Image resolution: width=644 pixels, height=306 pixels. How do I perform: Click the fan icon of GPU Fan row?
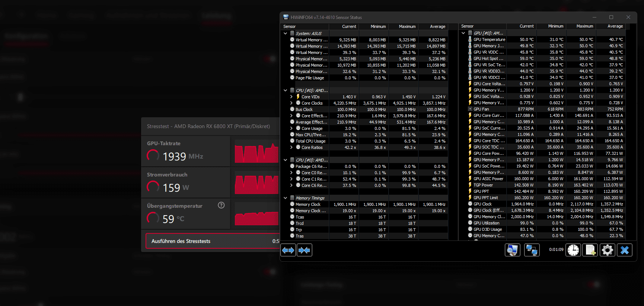pos(470,109)
